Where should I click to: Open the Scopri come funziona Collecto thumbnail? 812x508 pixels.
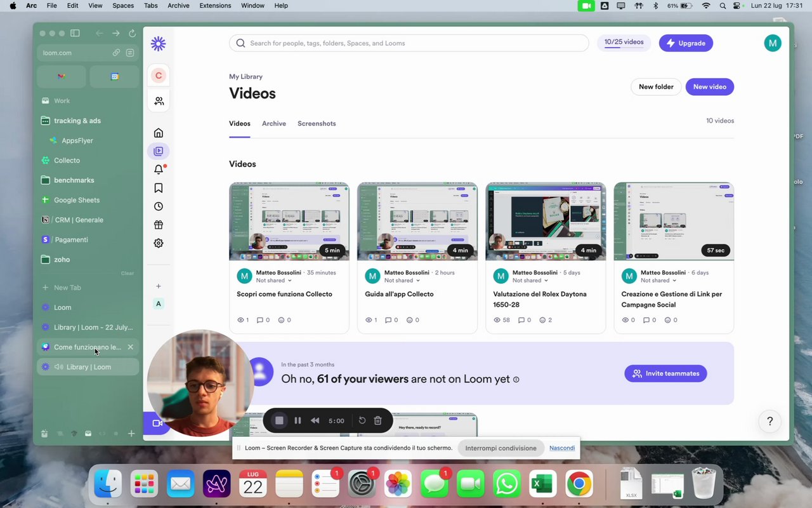[x=289, y=222]
